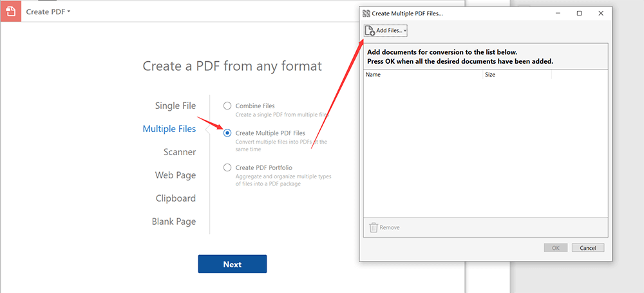Pick the Blank Page option
This screenshot has width=644, height=293.
(174, 222)
